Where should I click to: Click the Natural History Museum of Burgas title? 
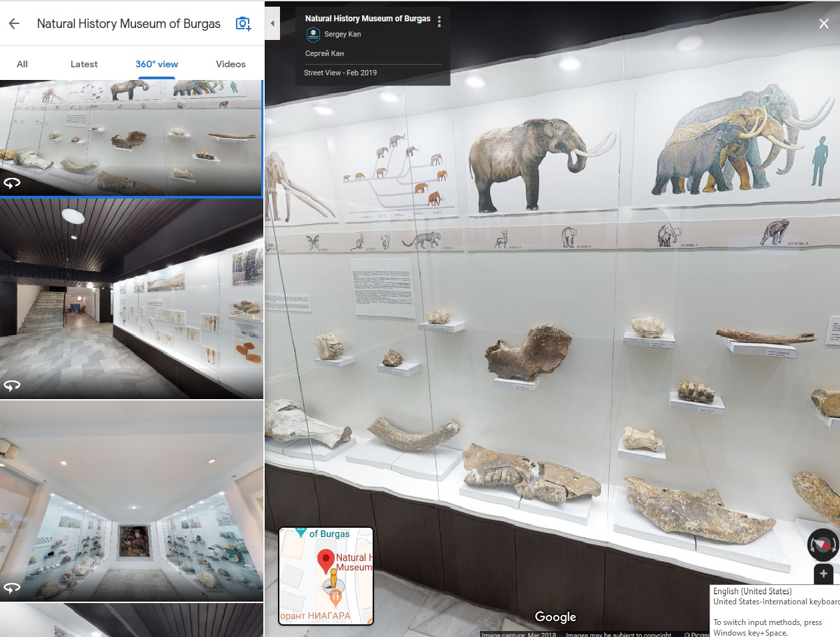tap(367, 19)
